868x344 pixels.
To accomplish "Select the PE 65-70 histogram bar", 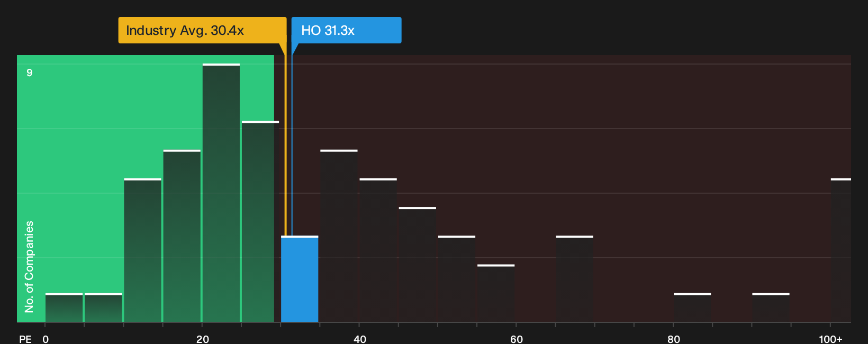I will click(575, 279).
